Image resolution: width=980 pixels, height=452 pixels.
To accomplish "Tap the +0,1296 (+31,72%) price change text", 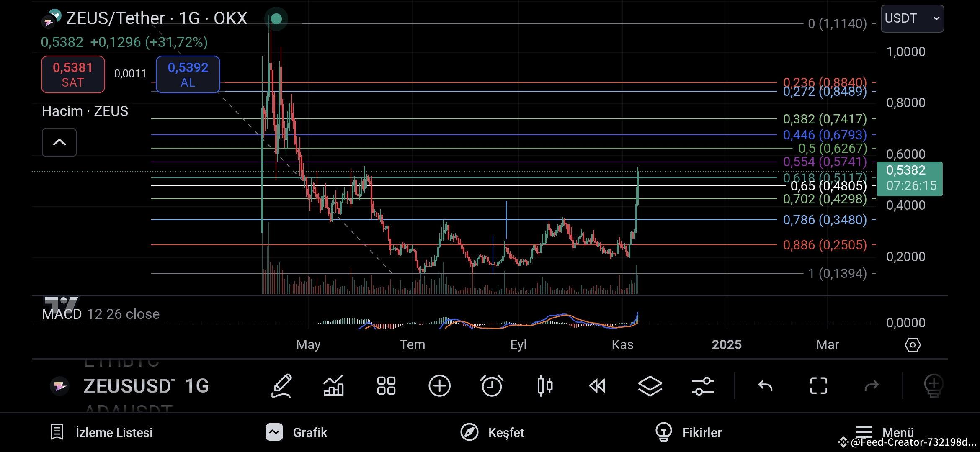I will tap(149, 42).
